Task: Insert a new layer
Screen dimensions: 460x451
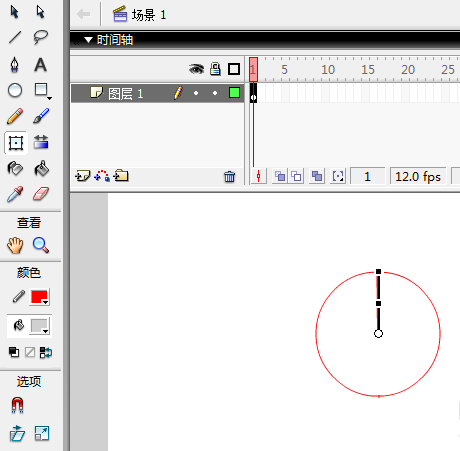Action: pyautogui.click(x=82, y=176)
